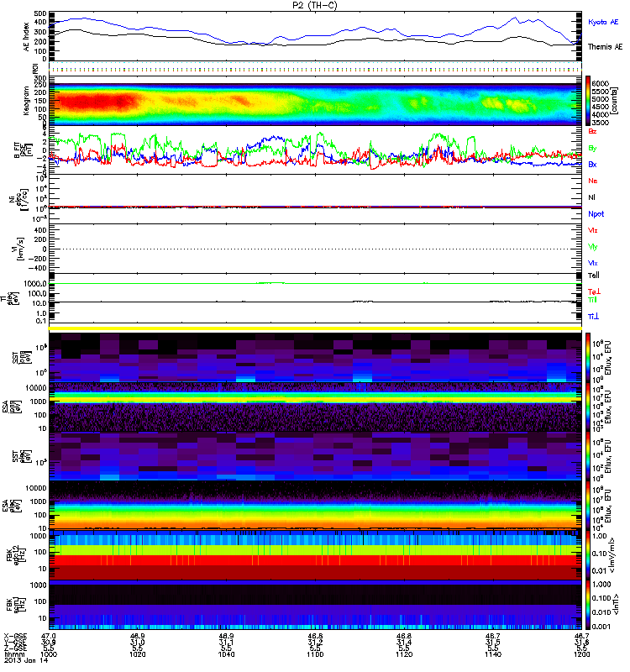Click the black Te parallel legend label
The height and width of the screenshot is (672, 630).
[594, 276]
